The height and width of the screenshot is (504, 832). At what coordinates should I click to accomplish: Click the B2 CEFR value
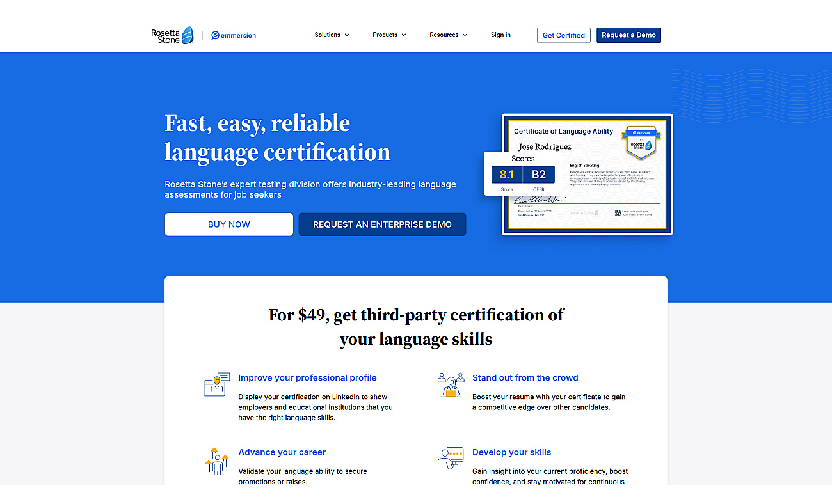pyautogui.click(x=539, y=175)
